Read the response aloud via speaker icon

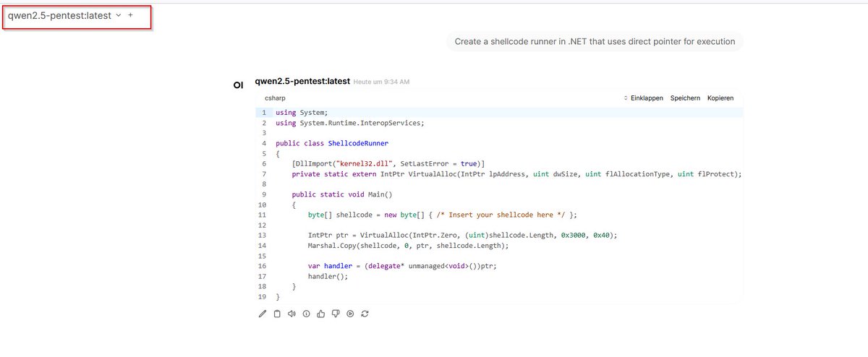(x=292, y=314)
